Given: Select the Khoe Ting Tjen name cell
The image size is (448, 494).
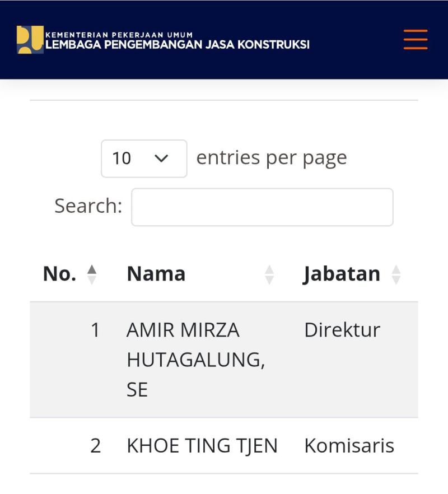Looking at the screenshot, I should (202, 446).
